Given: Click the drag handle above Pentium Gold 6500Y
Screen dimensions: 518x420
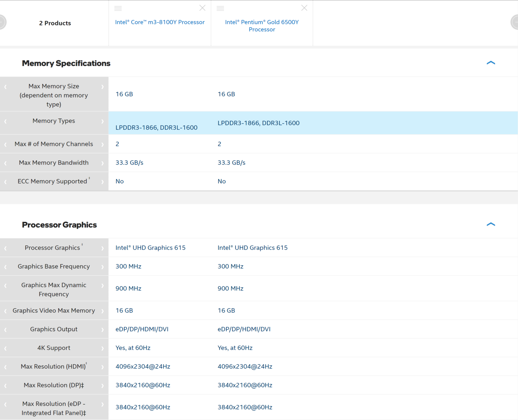Looking at the screenshot, I should 220,8.
